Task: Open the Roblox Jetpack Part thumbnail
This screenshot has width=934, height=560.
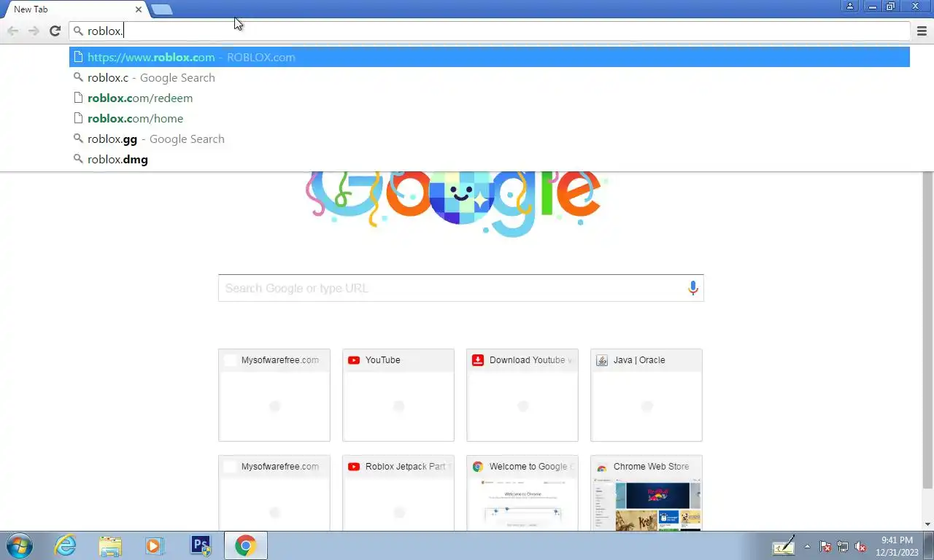Action: click(x=398, y=493)
